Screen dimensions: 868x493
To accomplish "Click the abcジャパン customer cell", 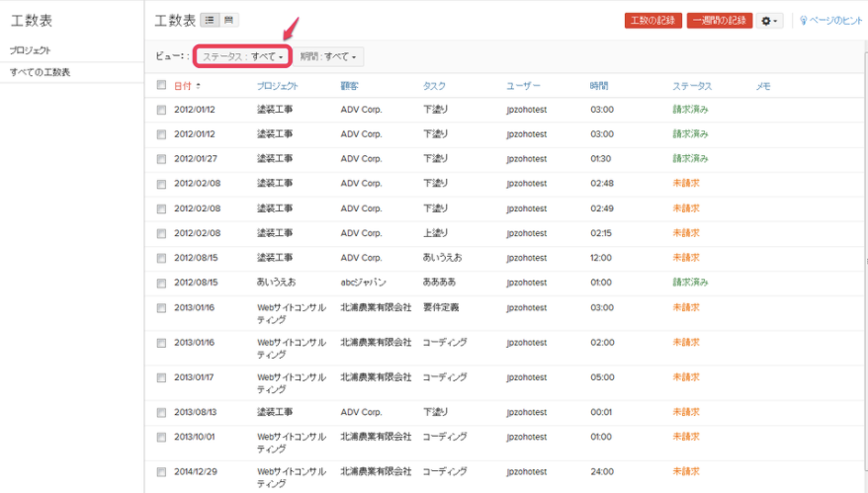I will pos(363,283).
